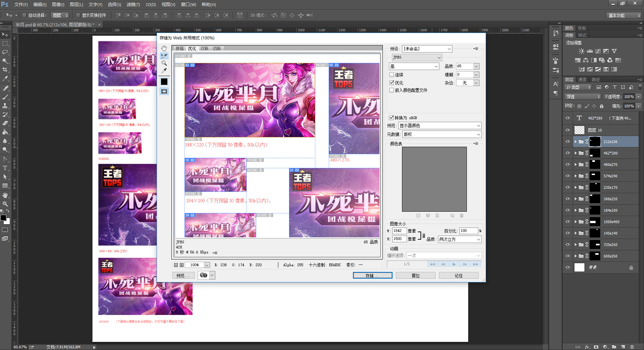Delete color trash icon under color table

tap(461, 215)
